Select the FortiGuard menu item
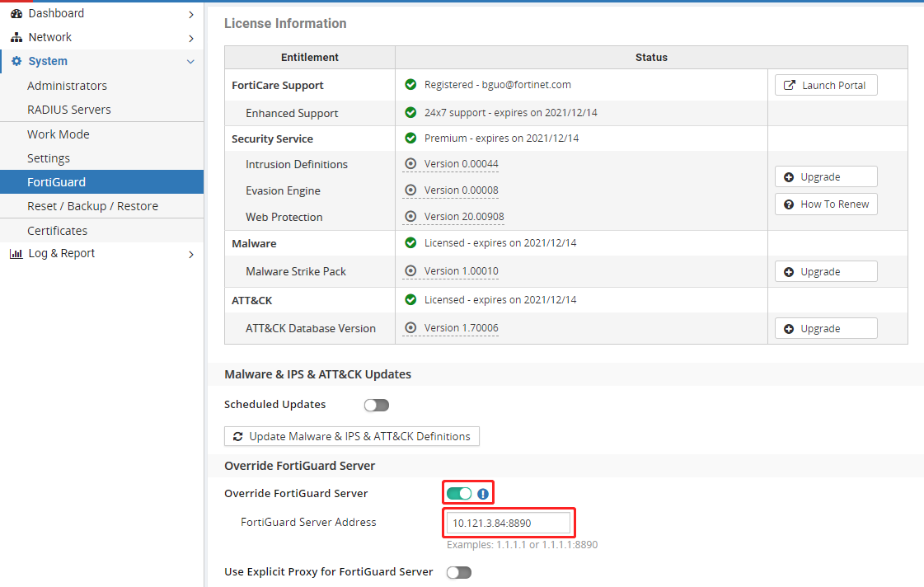 click(102, 182)
